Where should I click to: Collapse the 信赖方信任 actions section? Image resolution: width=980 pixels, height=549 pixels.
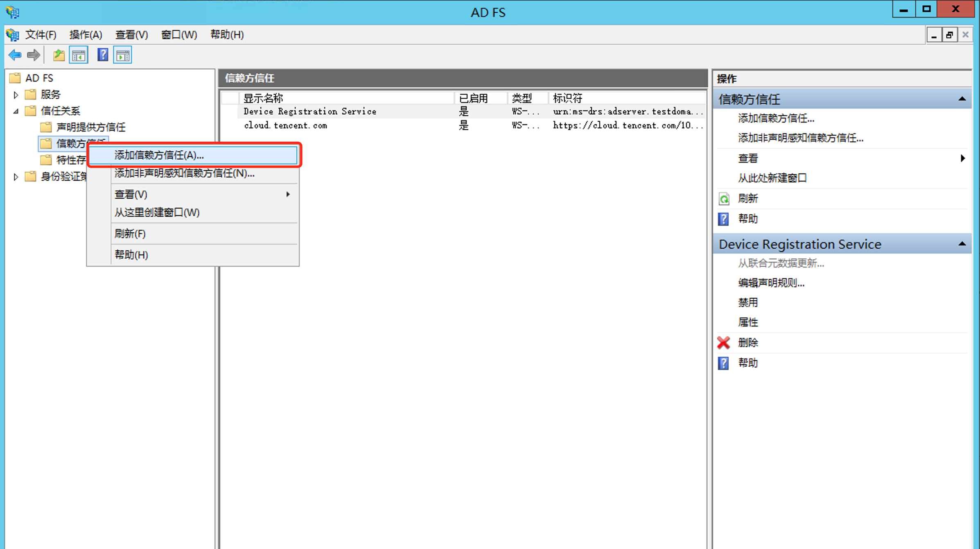962,99
